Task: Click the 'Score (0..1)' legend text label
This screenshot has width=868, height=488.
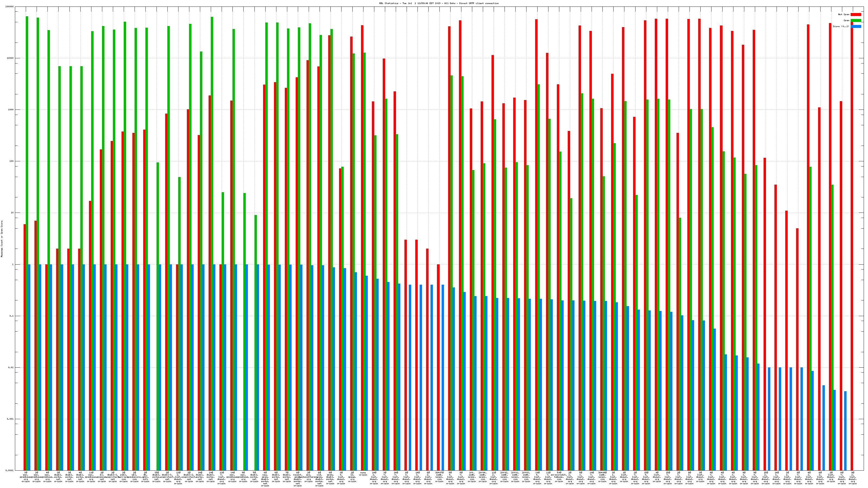Action: tap(841, 26)
